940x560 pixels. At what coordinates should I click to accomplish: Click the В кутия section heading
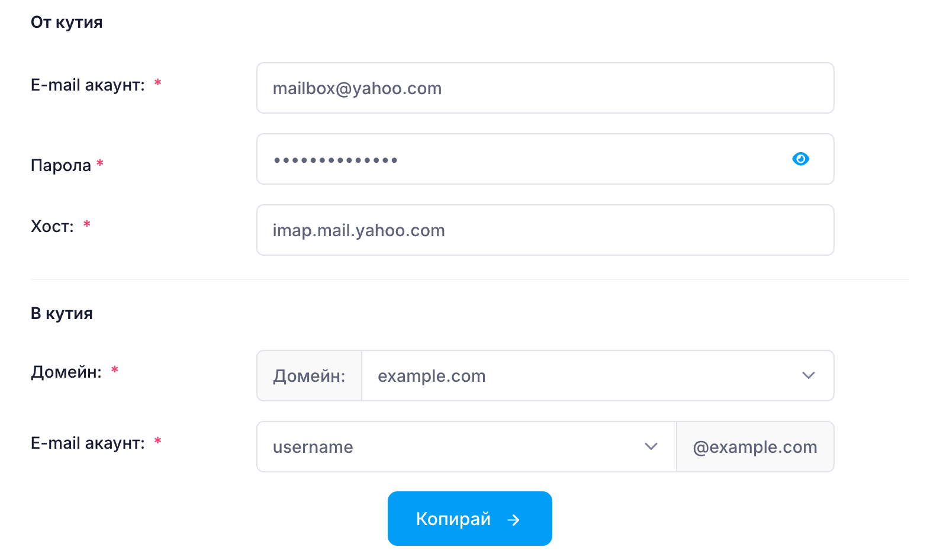[62, 313]
